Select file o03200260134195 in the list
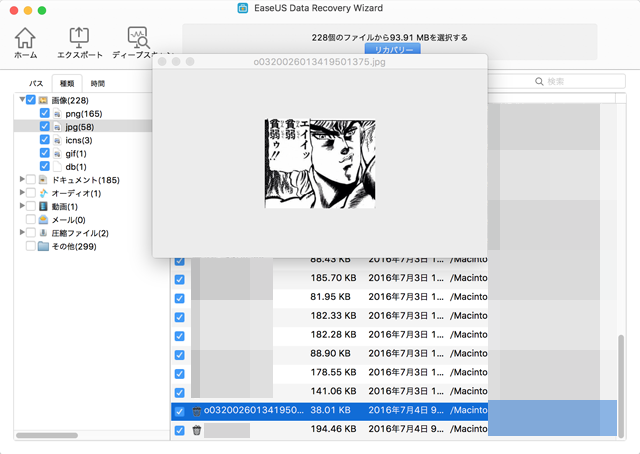This screenshot has height=454, width=640. click(x=253, y=410)
